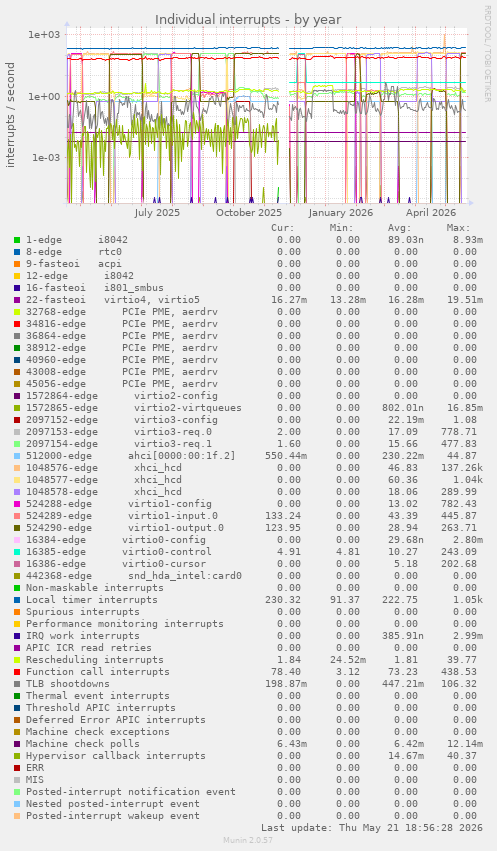The height and width of the screenshot is (851, 497).
Task: Click the graph title 'Individual interrupts - by year'
Action: point(248,20)
